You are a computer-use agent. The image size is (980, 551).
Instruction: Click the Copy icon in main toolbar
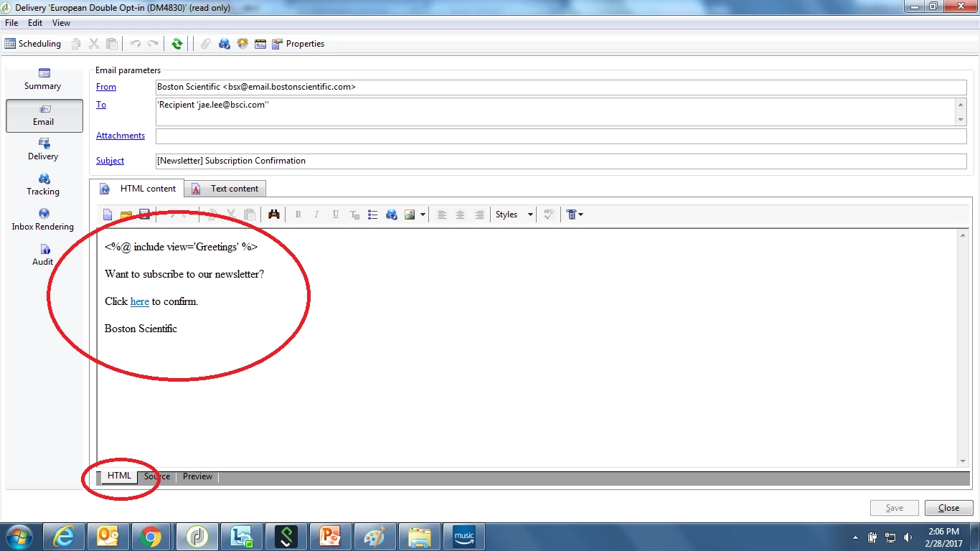coord(76,44)
